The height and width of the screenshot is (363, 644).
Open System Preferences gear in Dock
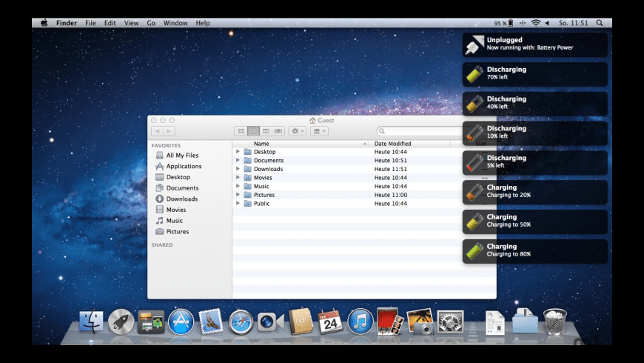coord(450,322)
